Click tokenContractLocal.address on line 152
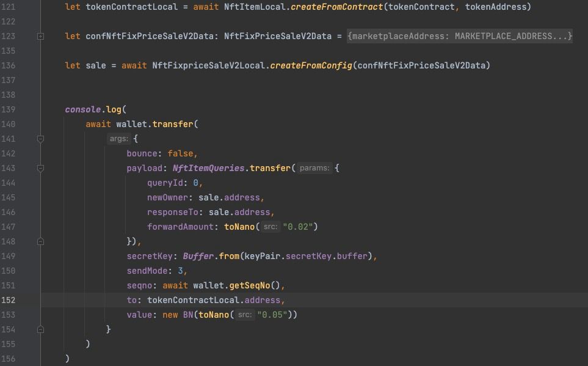The width and height of the screenshot is (588, 366). [213, 300]
